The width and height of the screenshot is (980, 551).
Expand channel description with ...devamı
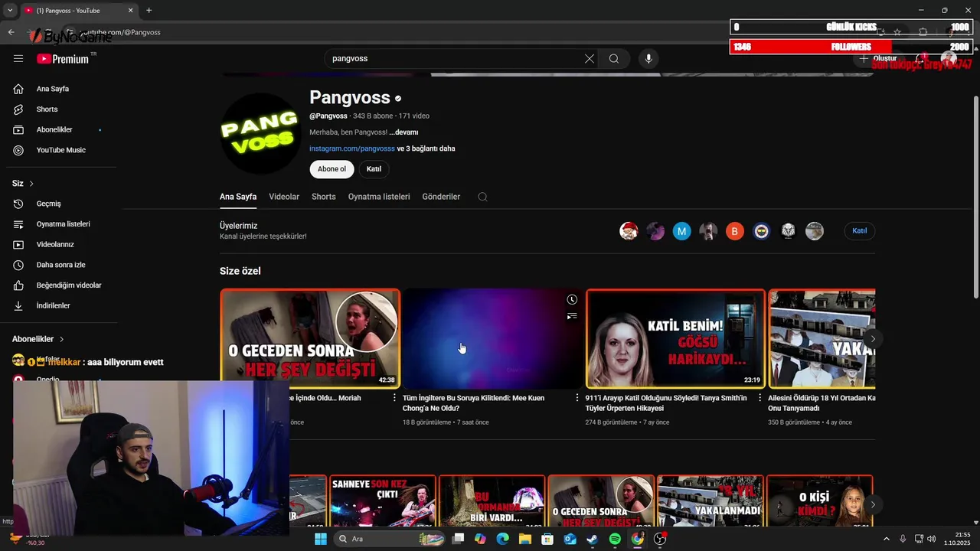point(403,132)
